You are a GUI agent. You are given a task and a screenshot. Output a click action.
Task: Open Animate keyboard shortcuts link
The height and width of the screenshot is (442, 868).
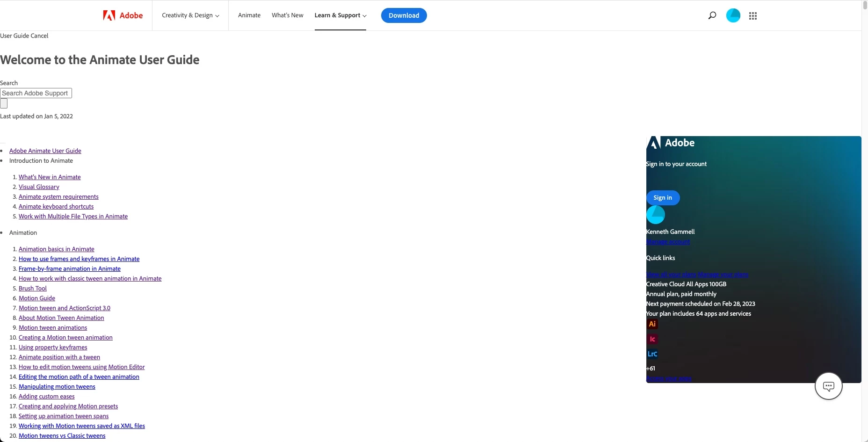56,206
